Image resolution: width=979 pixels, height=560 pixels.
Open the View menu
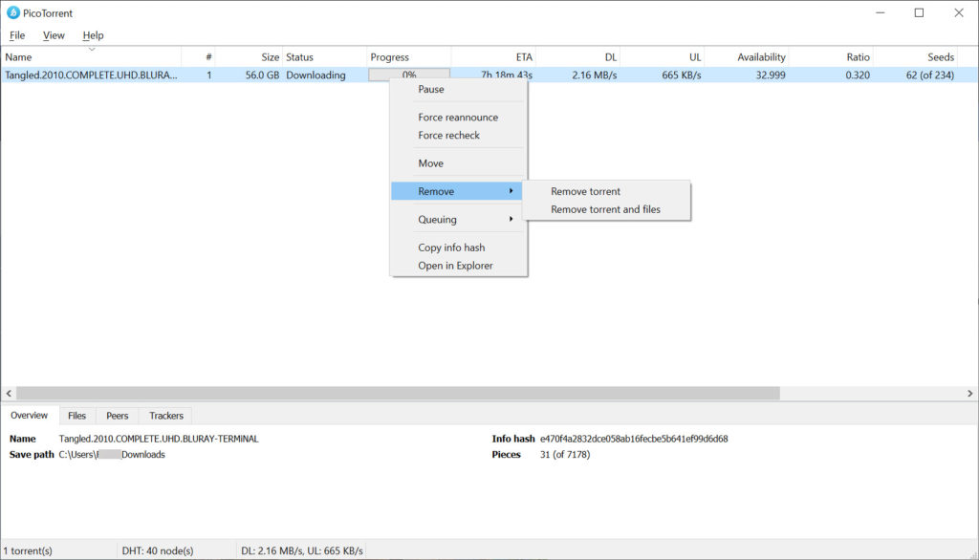tap(54, 35)
